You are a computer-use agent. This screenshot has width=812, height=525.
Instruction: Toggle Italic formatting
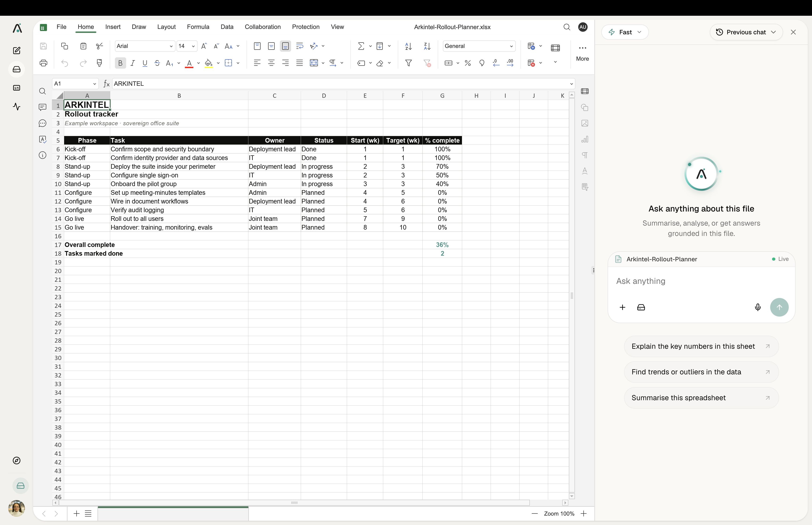(133, 63)
